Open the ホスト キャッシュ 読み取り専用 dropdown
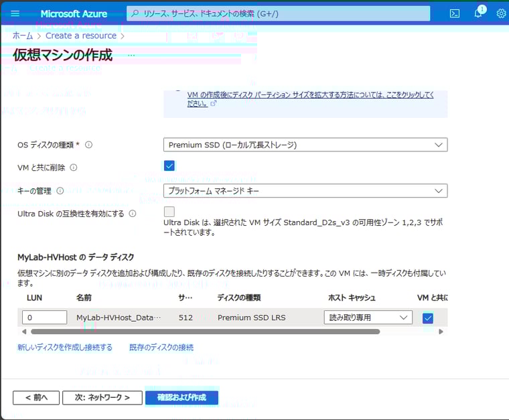This screenshot has width=509, height=420. tap(368, 318)
